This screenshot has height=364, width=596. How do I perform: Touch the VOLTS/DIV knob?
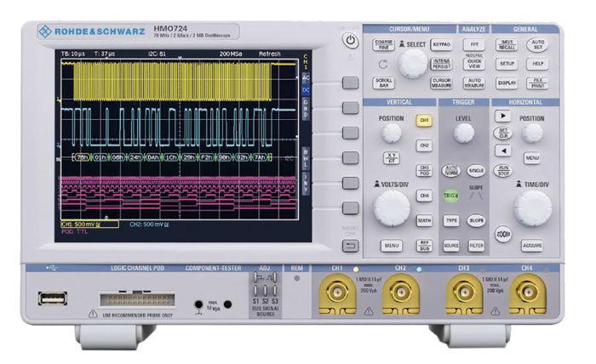coord(392,208)
